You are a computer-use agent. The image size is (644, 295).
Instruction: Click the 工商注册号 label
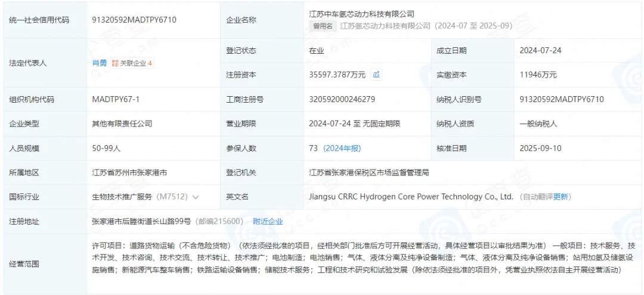245,99
